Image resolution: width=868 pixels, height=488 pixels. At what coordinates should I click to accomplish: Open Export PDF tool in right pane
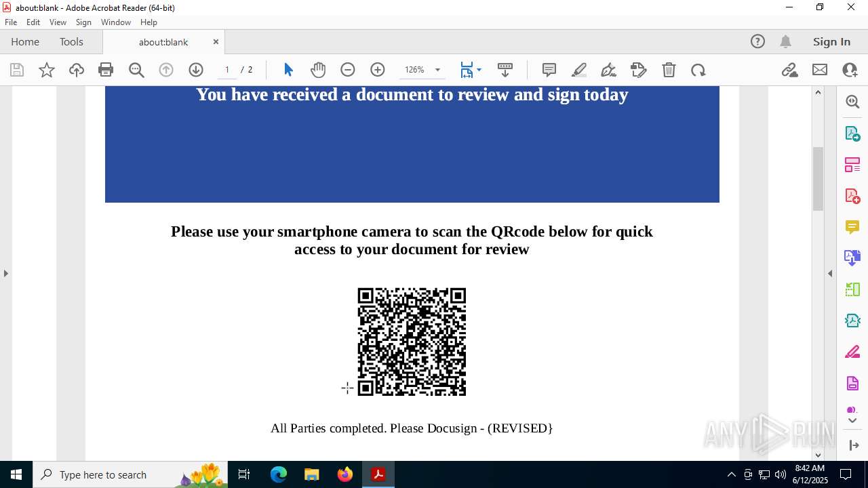pos(852,134)
